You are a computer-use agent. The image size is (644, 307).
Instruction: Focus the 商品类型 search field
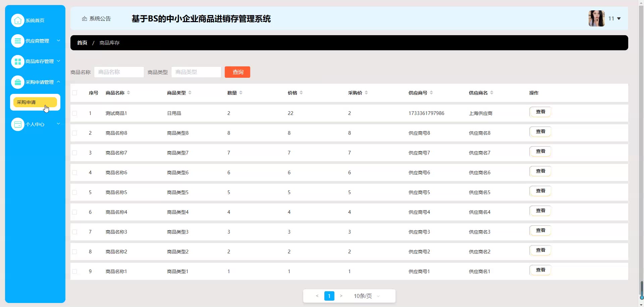196,72
